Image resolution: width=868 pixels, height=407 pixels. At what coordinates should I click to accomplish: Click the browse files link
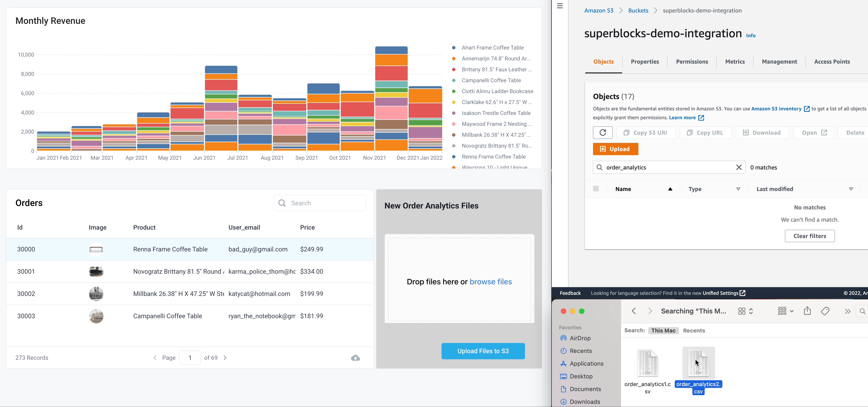point(491,282)
